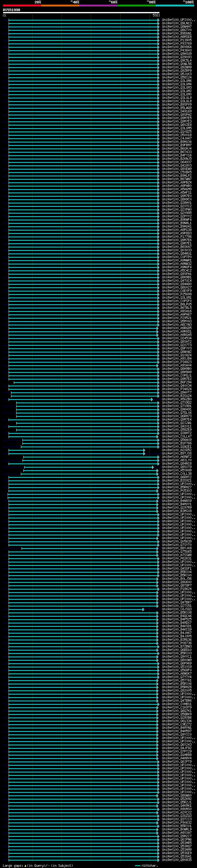Select hit label UniRef100_P05303
The height and width of the screenshot is (868, 197).
(177, 491)
